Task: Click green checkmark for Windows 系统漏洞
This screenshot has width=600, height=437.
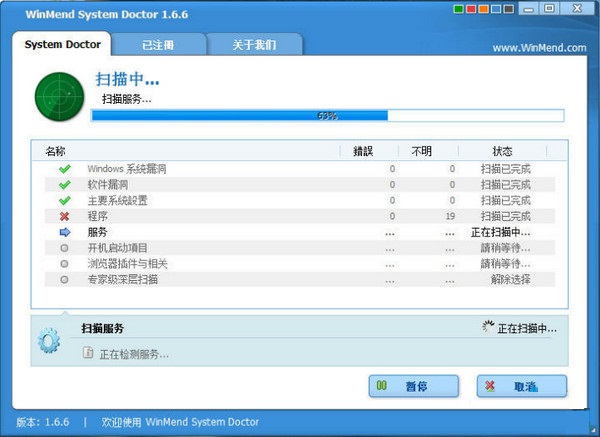Action: [x=65, y=169]
